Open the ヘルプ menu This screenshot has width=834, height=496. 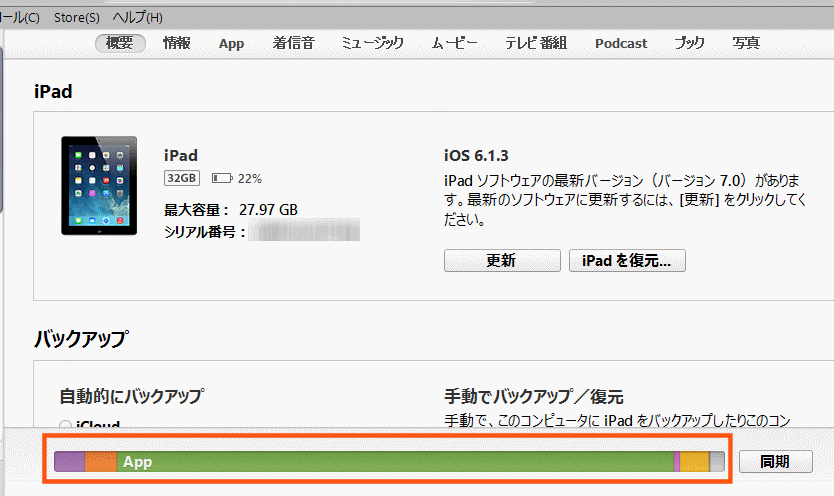(137, 18)
